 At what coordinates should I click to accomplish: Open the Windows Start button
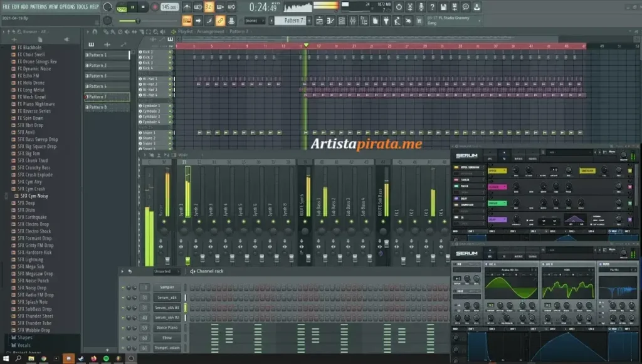coord(6,359)
